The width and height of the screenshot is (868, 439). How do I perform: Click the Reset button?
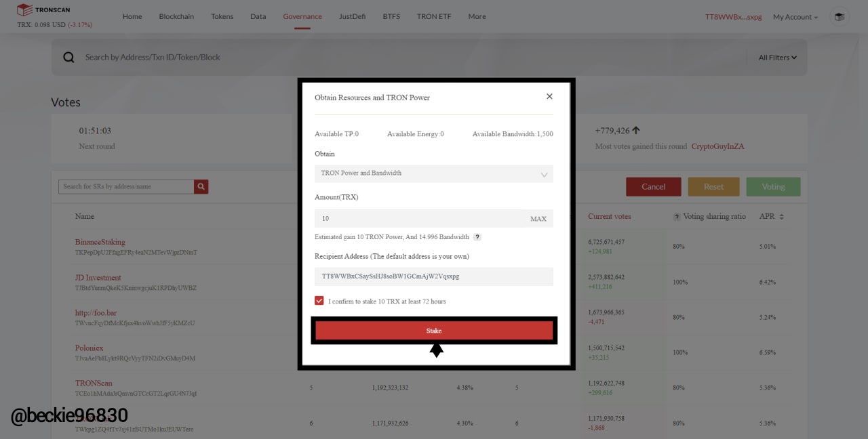tap(713, 186)
